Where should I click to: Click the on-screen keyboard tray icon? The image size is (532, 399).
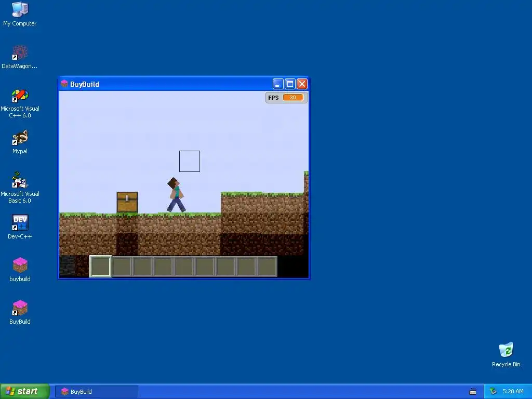[473, 392]
